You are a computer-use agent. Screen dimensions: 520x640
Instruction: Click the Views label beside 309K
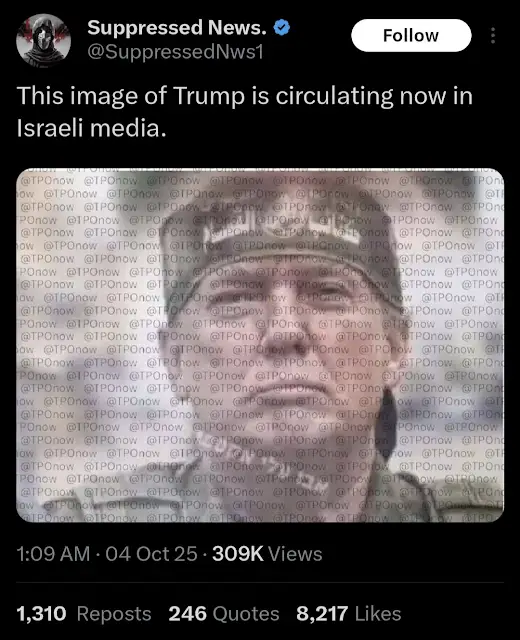coord(295,554)
